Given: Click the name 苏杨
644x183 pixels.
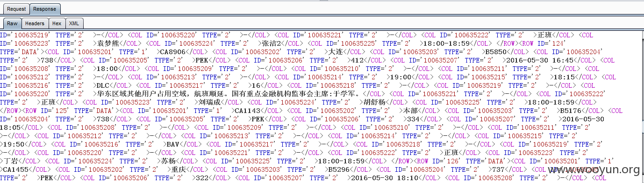Looking at the screenshot, I should tap(169, 161).
